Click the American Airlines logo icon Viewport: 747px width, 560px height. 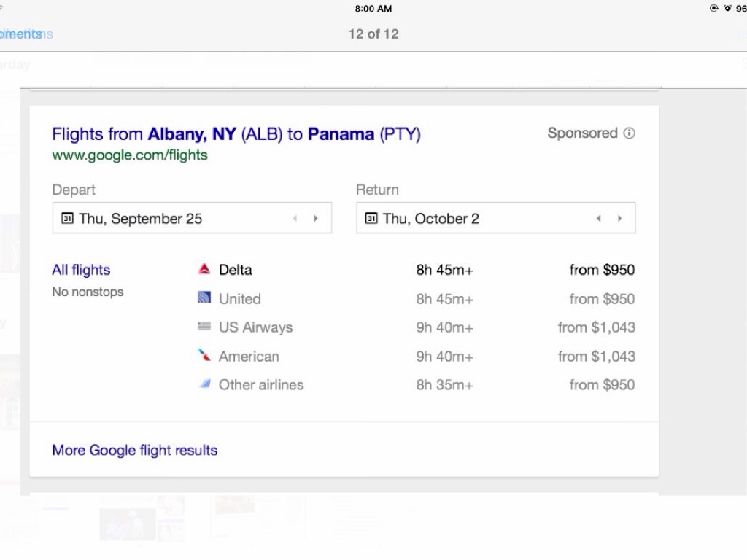[204, 356]
